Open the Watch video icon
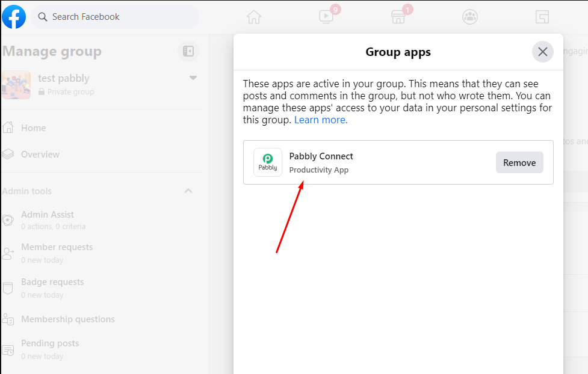The image size is (588, 374). coord(326,17)
